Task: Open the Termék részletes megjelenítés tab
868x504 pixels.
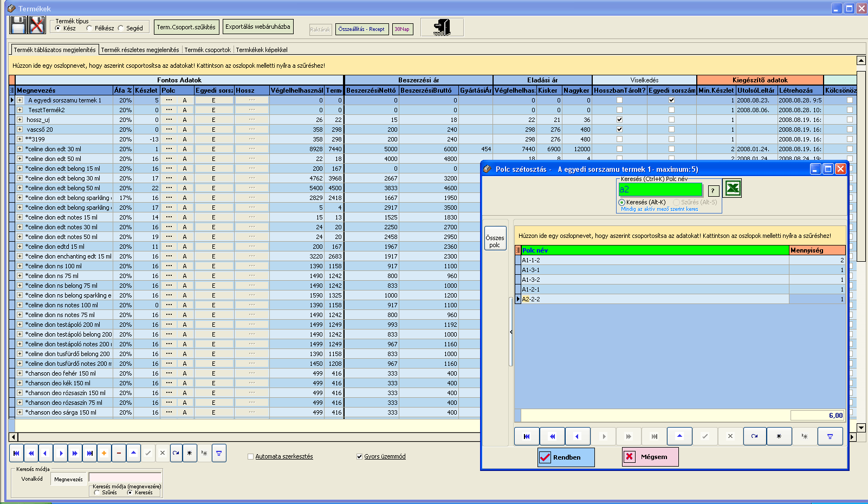Action: (x=140, y=50)
